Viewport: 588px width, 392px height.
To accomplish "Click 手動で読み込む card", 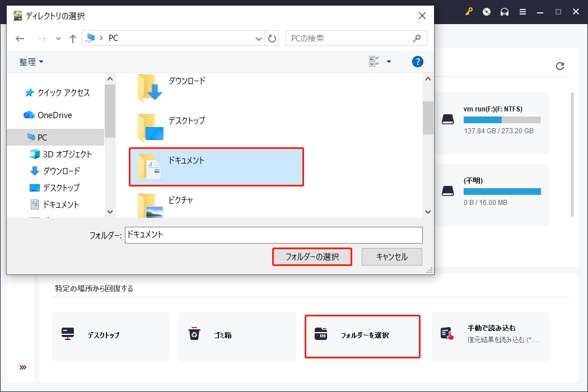I will [x=491, y=337].
